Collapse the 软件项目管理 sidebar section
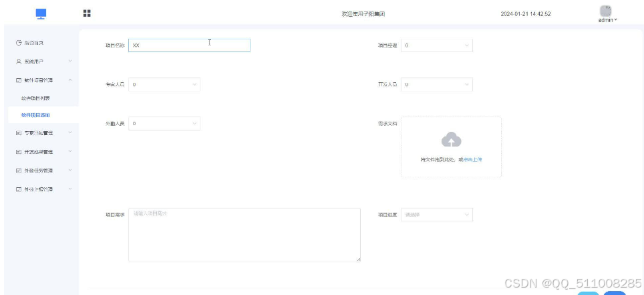The height and width of the screenshot is (295, 644). (x=43, y=80)
